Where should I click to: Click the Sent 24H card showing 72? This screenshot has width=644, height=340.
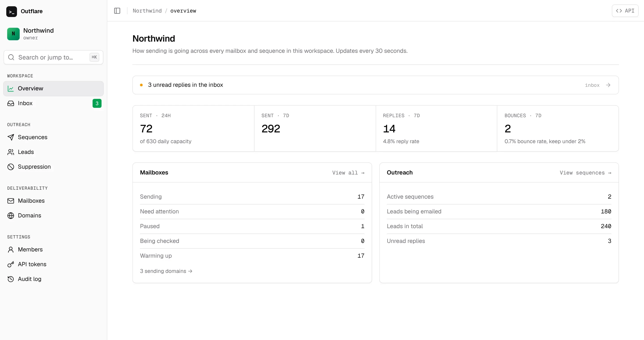coord(193,128)
